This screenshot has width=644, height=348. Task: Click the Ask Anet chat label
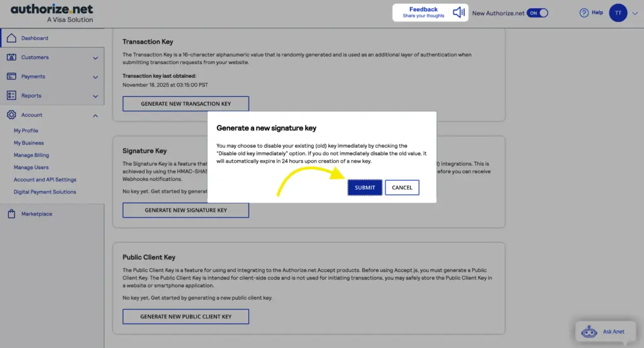click(x=614, y=332)
